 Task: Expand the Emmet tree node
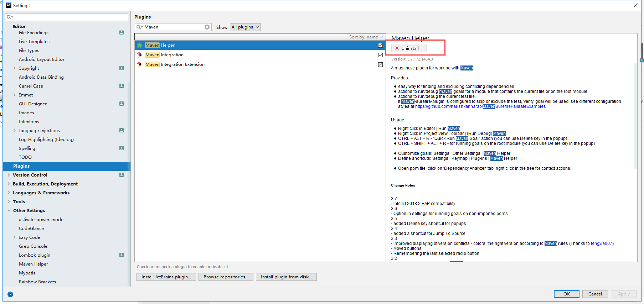pos(14,95)
